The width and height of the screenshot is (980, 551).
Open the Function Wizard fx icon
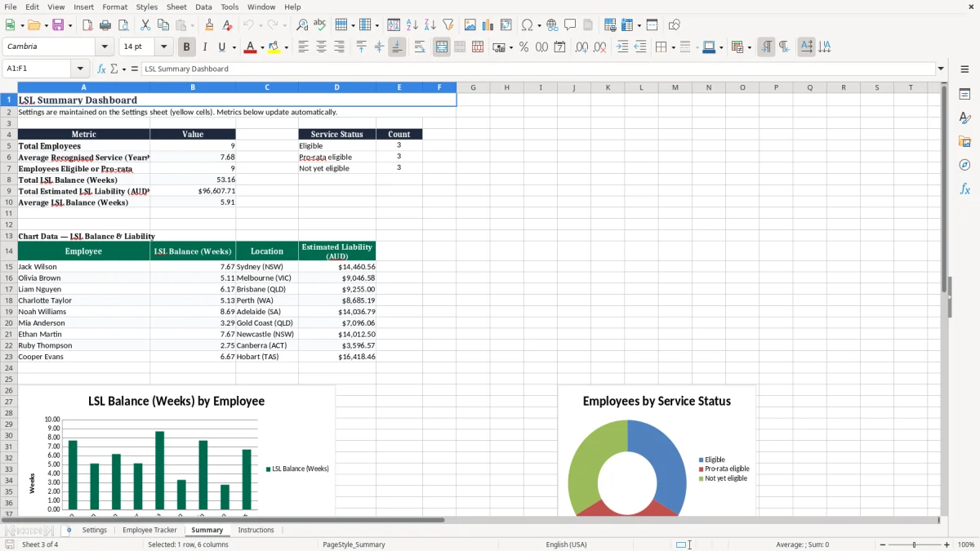pyautogui.click(x=101, y=69)
